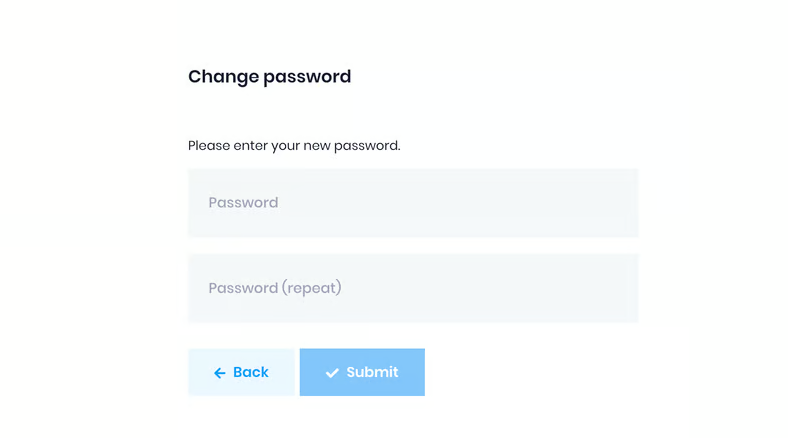Select the password confirmation box

point(412,288)
